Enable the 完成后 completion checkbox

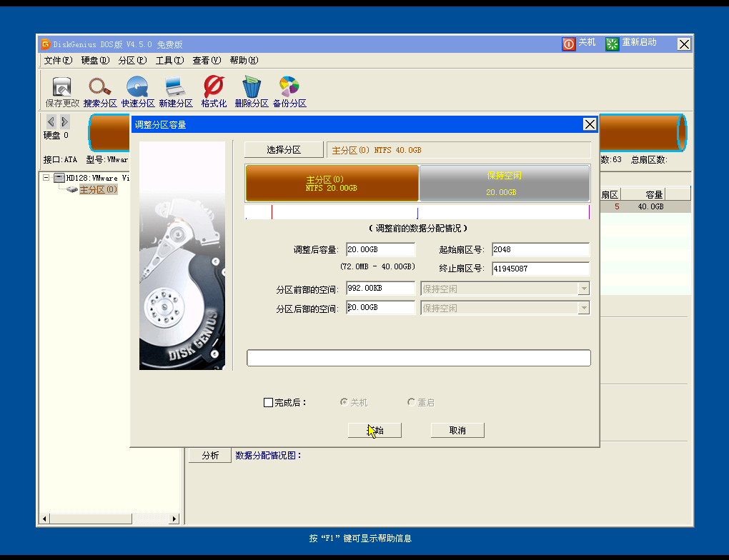tap(267, 401)
